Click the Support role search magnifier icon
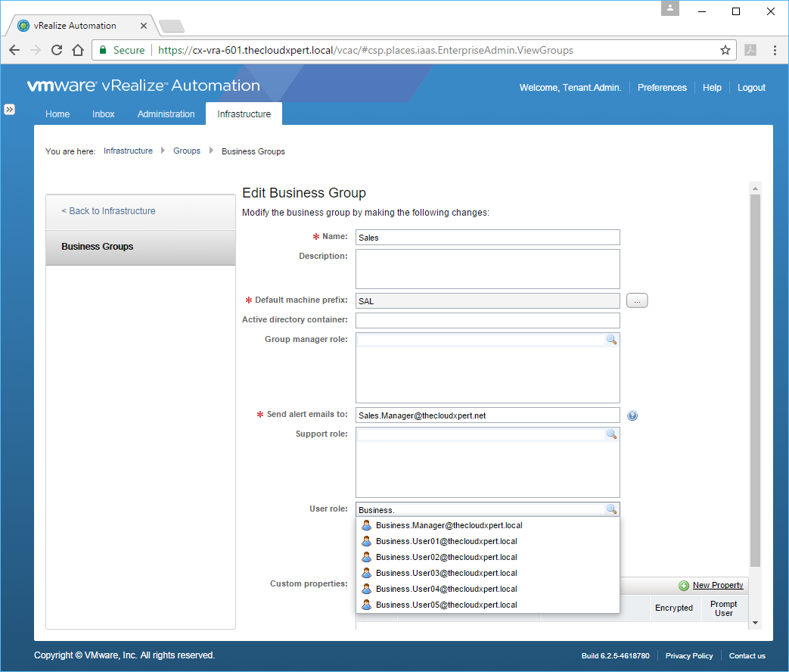The height and width of the screenshot is (672, 789). pyautogui.click(x=611, y=434)
